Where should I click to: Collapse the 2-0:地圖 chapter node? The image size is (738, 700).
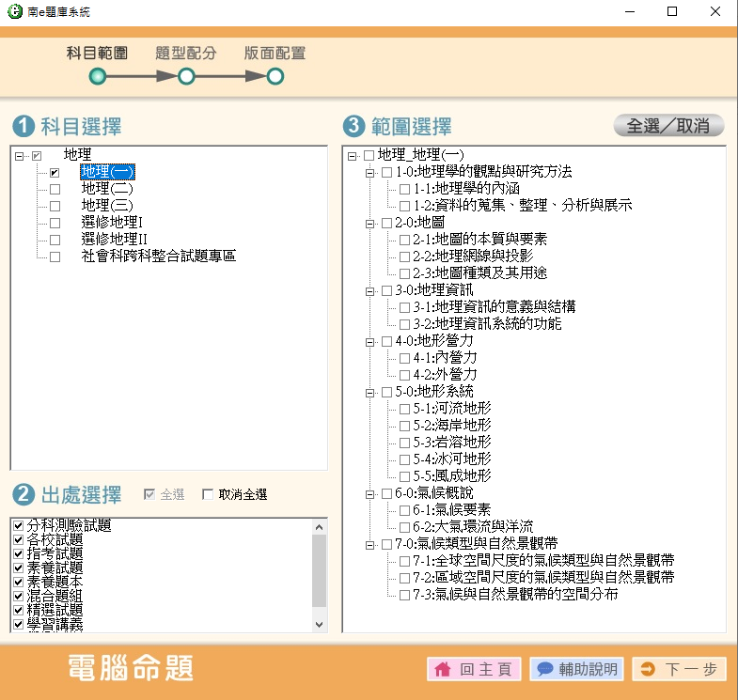(369, 223)
